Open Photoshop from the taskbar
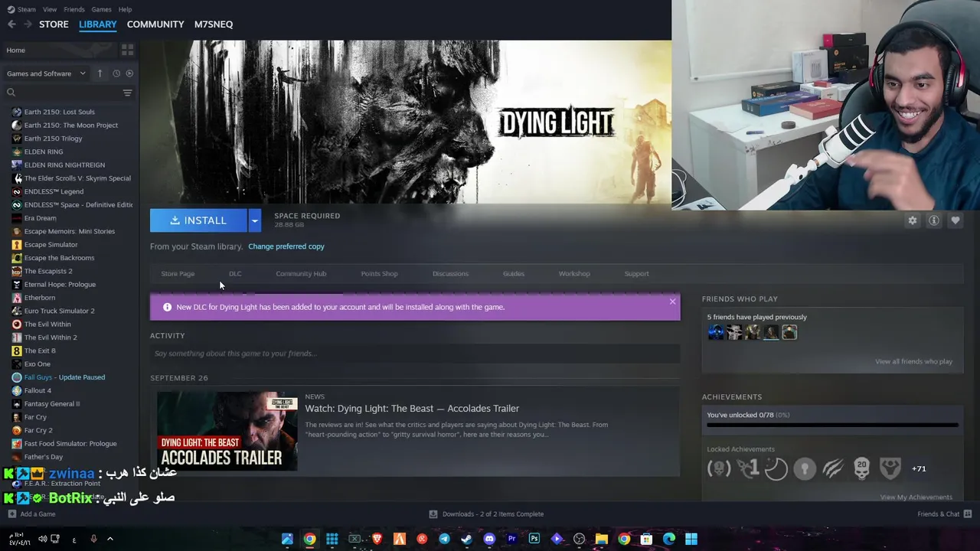 534,539
